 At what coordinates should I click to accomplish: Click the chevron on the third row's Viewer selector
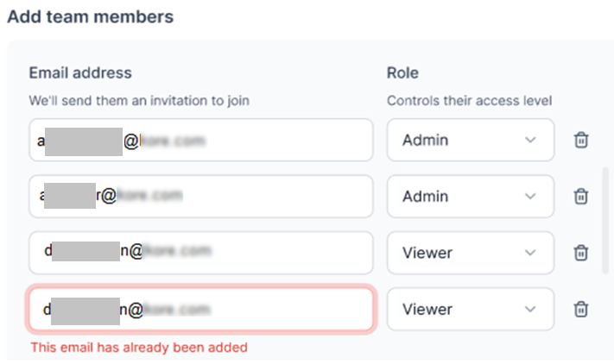point(530,253)
